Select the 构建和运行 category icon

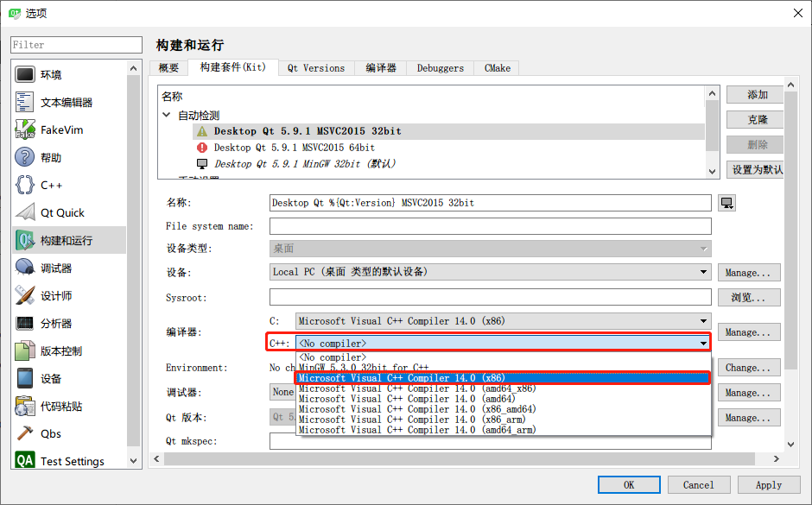(x=24, y=240)
